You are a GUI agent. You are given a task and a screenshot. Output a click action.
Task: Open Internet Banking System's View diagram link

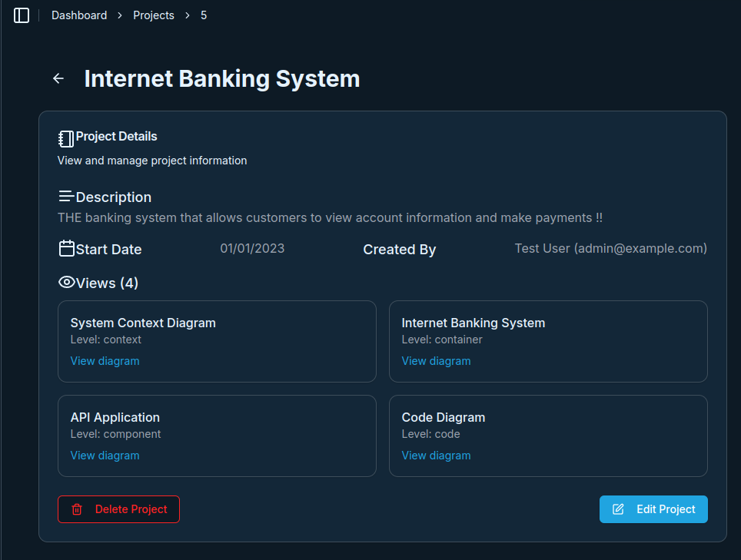click(x=436, y=361)
